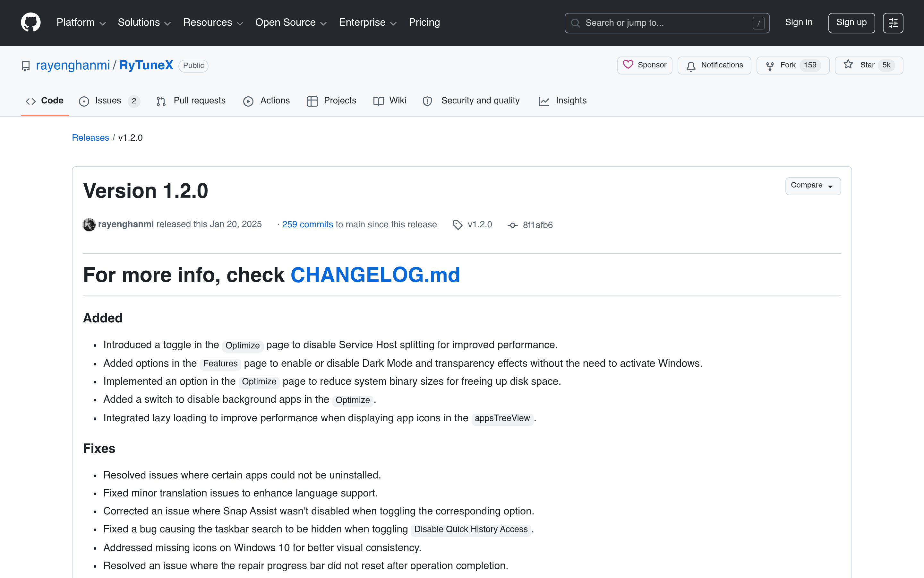Fork the repository via Fork button
924x578 pixels.
[x=793, y=66]
